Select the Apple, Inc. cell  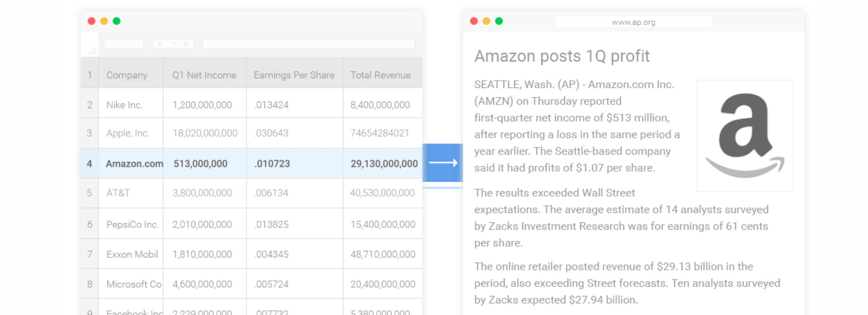pos(130,133)
